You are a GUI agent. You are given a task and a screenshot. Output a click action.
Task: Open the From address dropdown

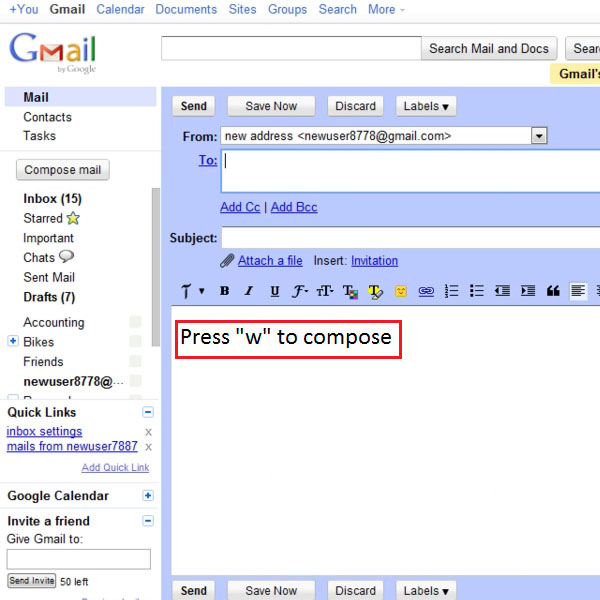click(539, 136)
